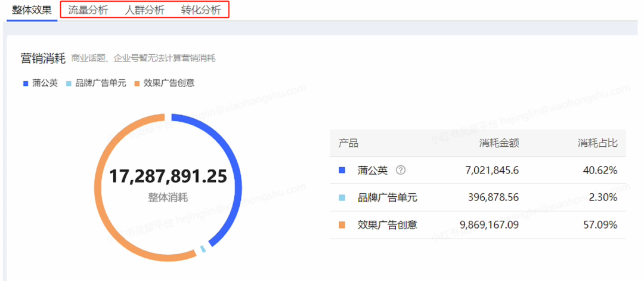Switch to the 流量分析 tab
Image resolution: width=644 pixels, height=281 pixels.
pyautogui.click(x=88, y=10)
